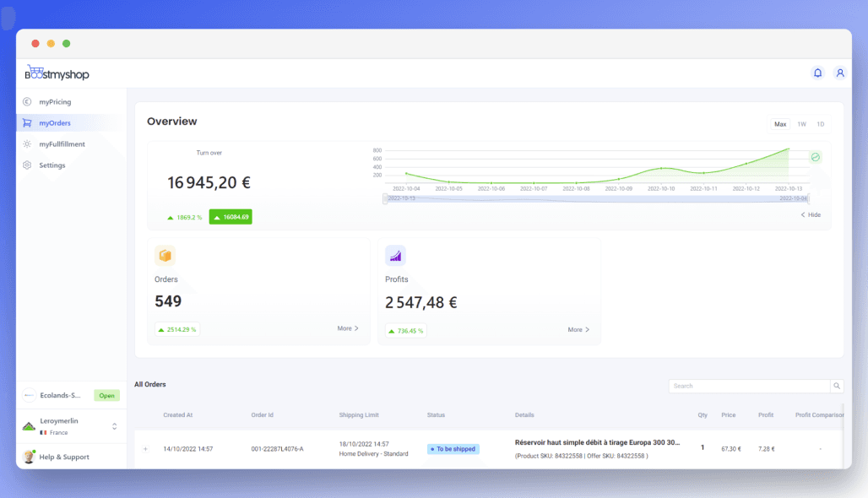Click the Details column header
The height and width of the screenshot is (498, 868).
524,415
